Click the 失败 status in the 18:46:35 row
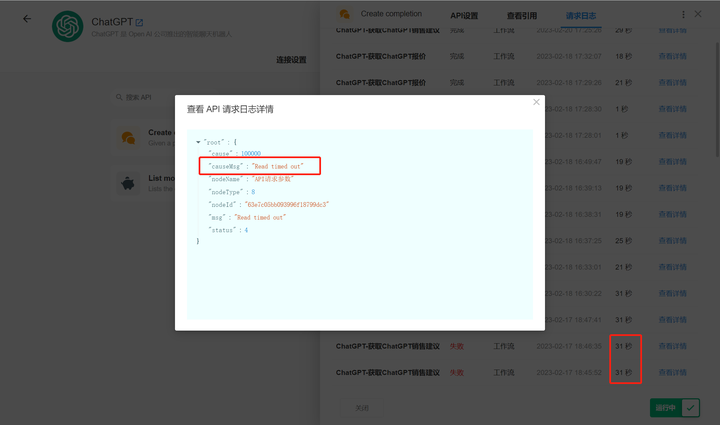 tap(456, 346)
